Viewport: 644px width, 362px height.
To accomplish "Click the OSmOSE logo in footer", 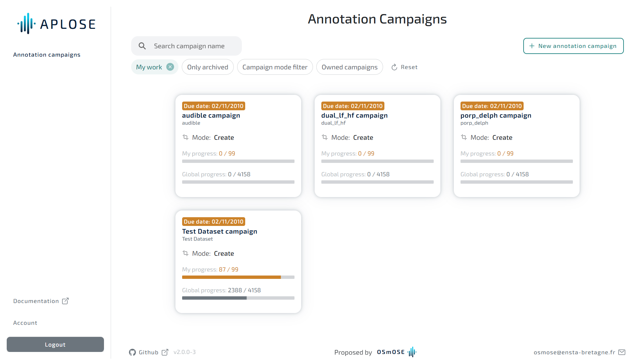I will pos(396,352).
